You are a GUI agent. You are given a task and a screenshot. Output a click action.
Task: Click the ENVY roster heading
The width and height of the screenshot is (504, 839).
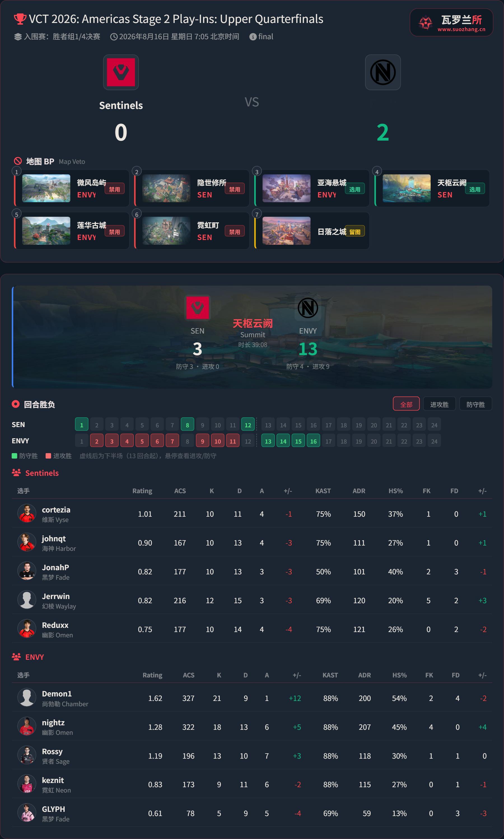pyautogui.click(x=35, y=657)
